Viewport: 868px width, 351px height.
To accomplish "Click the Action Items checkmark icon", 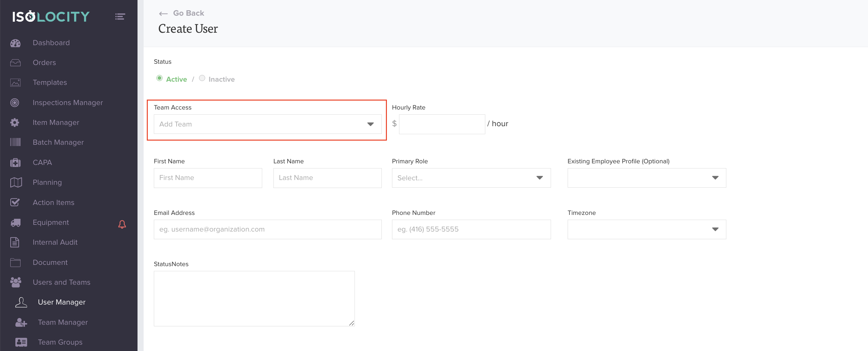I will tap(15, 202).
